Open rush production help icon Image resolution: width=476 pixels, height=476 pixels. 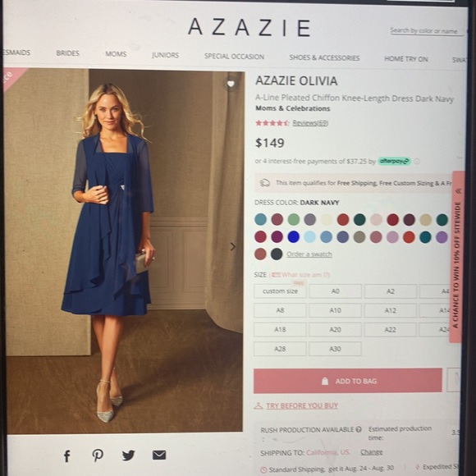tap(359, 429)
